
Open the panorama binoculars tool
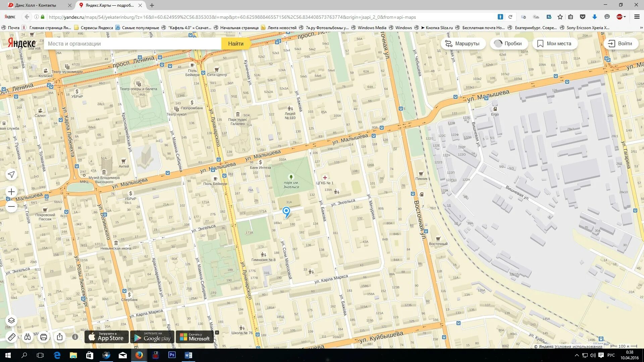coord(28,337)
